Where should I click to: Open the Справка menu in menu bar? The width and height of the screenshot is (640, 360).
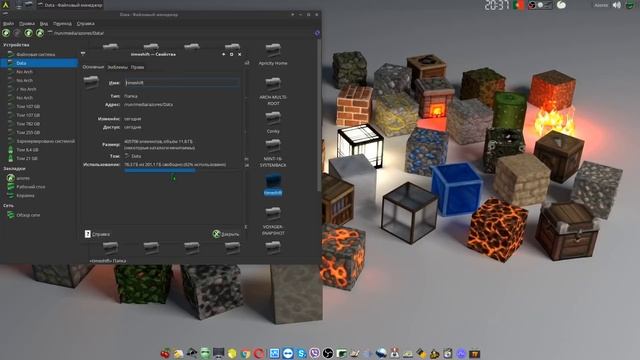pos(85,24)
